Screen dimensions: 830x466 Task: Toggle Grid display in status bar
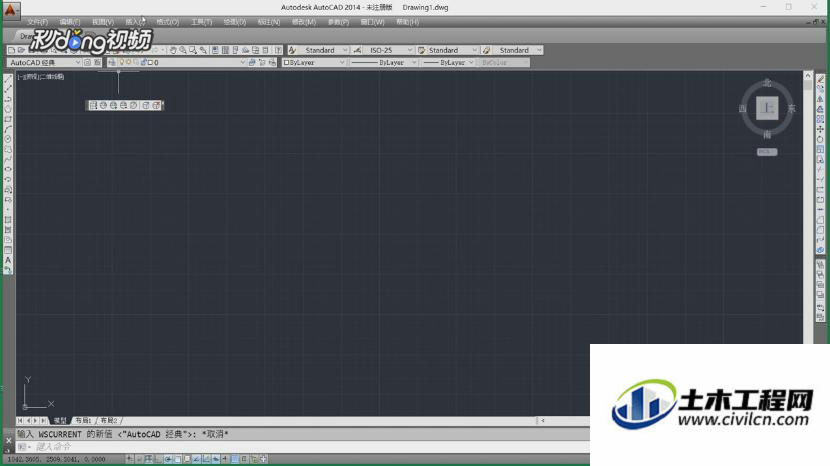tap(149, 459)
